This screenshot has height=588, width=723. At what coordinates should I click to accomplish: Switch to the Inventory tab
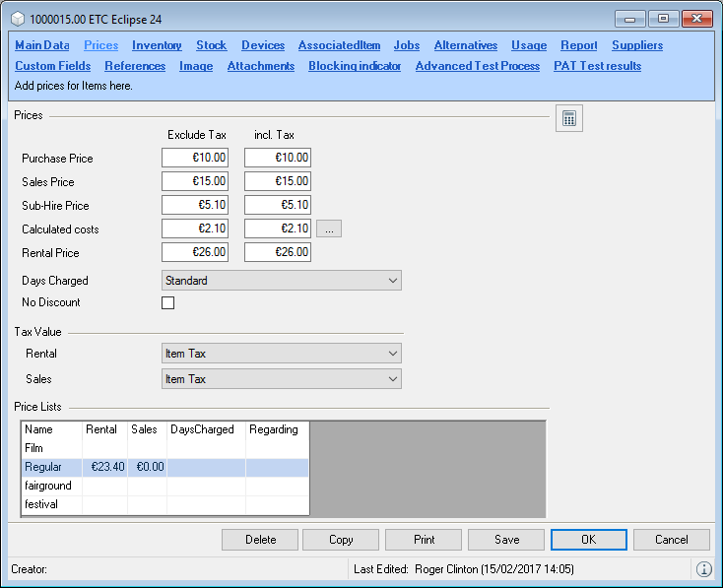(157, 45)
